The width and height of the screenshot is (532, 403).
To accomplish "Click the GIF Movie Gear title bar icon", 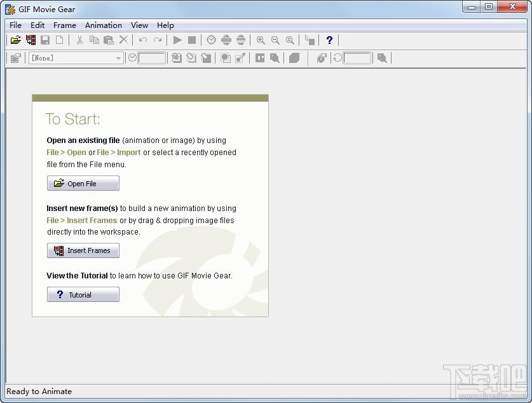I will pos(10,9).
